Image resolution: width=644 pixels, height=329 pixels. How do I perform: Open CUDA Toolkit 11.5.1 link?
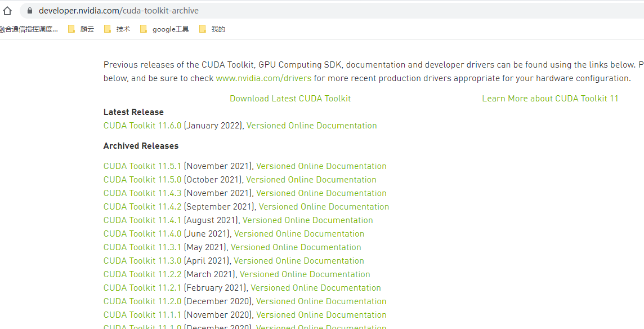[142, 166]
